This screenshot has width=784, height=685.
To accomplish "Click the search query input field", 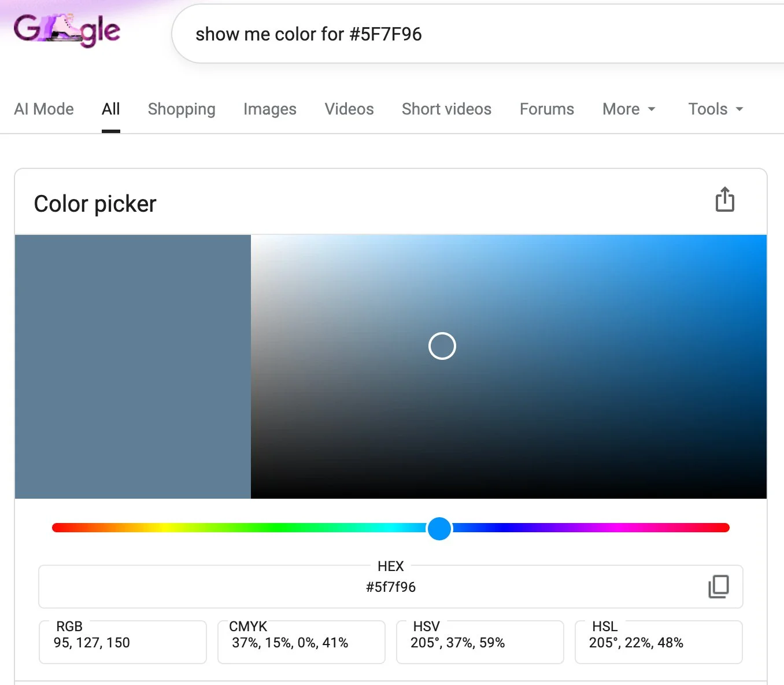I will (405, 34).
